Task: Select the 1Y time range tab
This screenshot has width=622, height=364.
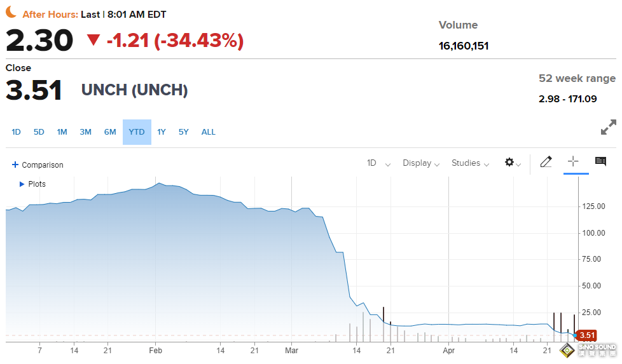Action: (162, 132)
